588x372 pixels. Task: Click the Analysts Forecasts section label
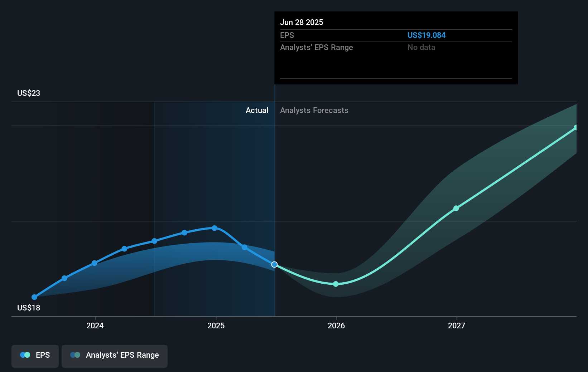click(314, 111)
